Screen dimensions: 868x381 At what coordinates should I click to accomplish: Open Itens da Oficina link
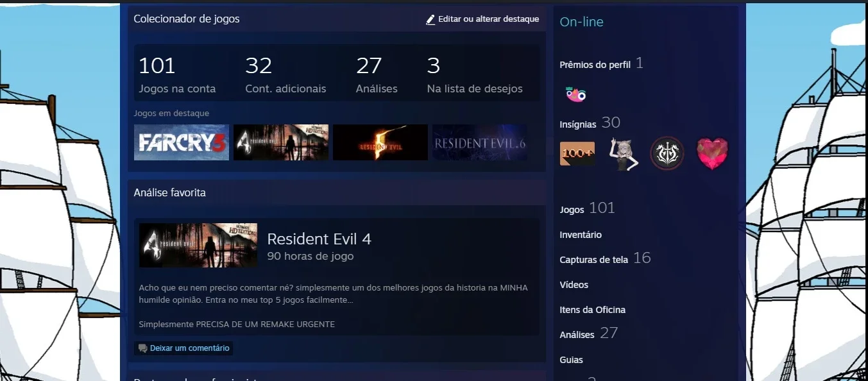592,310
